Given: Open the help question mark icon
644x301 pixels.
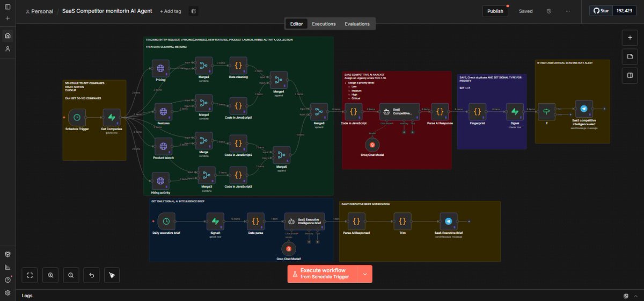Looking at the screenshot, I should [x=8, y=279].
